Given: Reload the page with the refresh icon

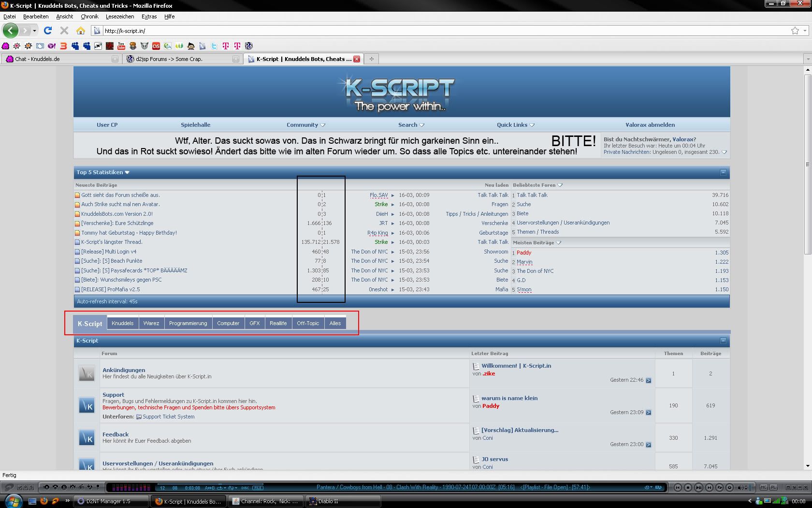Looking at the screenshot, I should point(48,30).
